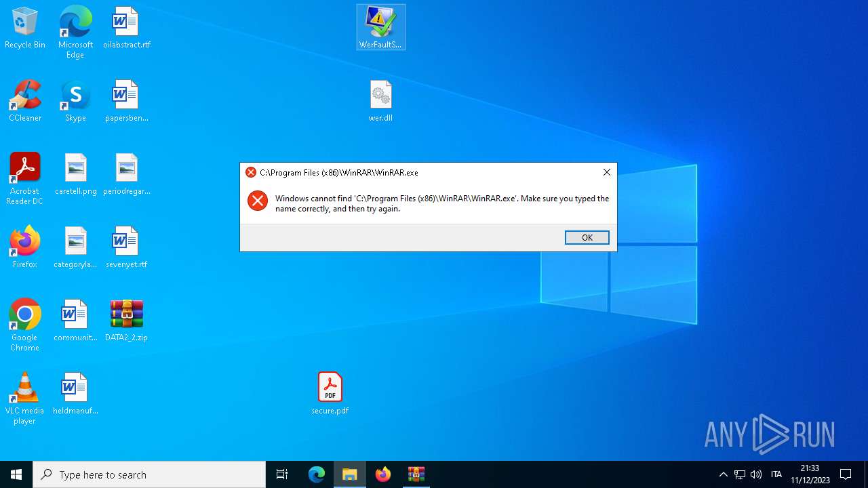This screenshot has height=488, width=868.
Task: Select the heldmanuf... Word document icon
Action: pos(75,394)
